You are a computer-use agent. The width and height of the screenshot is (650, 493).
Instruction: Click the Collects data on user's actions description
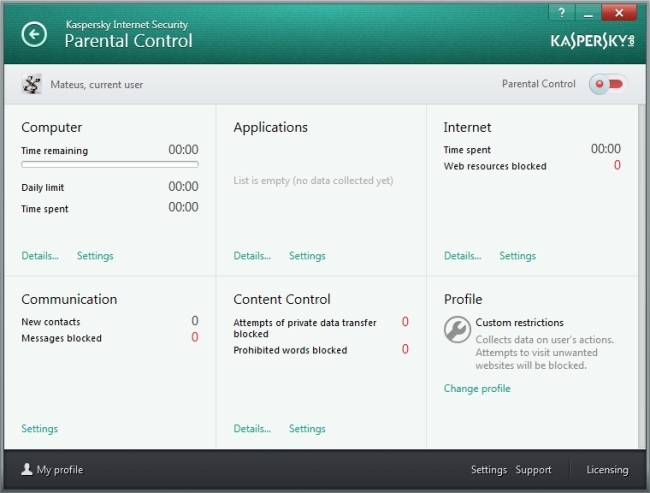click(545, 353)
